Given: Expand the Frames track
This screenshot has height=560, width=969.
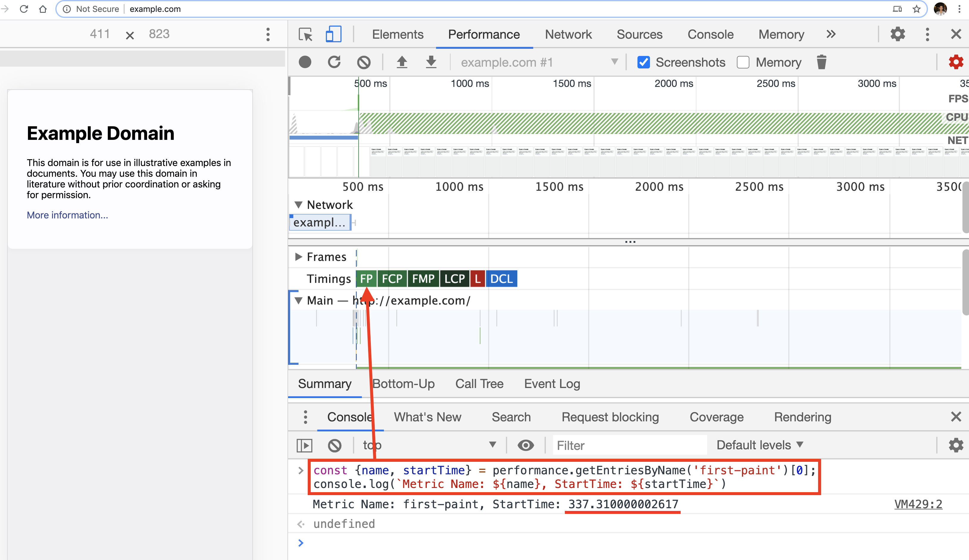Looking at the screenshot, I should [x=298, y=257].
